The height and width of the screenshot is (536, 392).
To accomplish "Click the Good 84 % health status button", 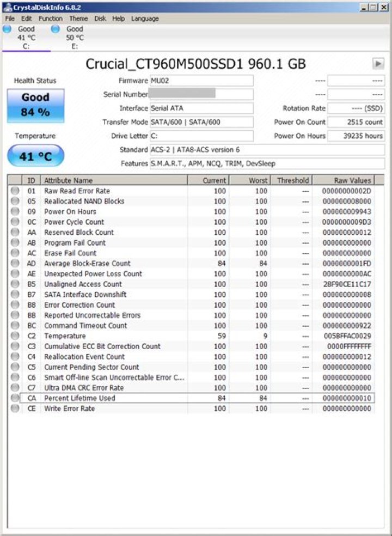I will (x=35, y=106).
